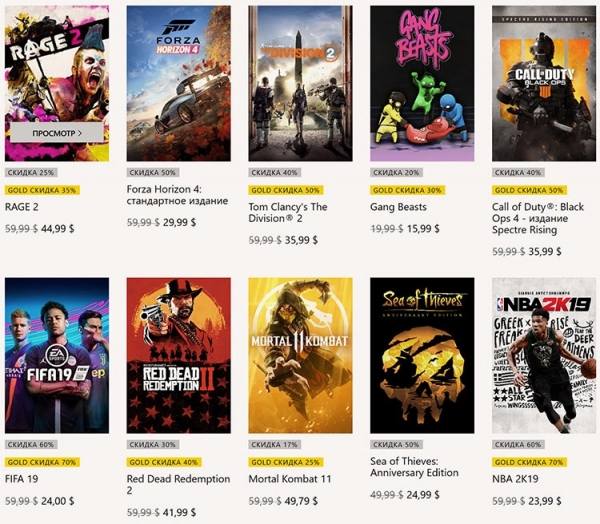Select Tom Clancy's The Division 2 cover
This screenshot has height=524, width=600.
coord(300,83)
